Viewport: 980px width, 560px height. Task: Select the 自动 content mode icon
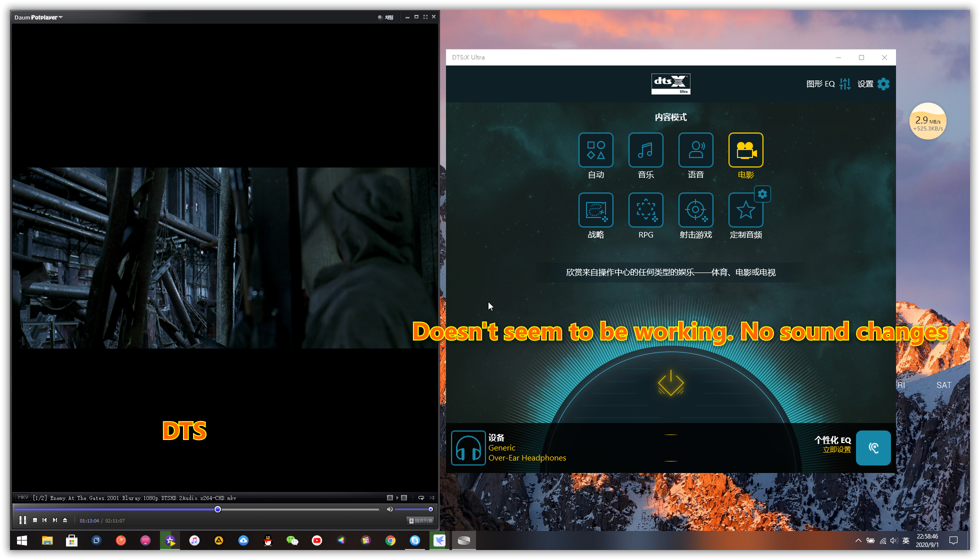595,150
